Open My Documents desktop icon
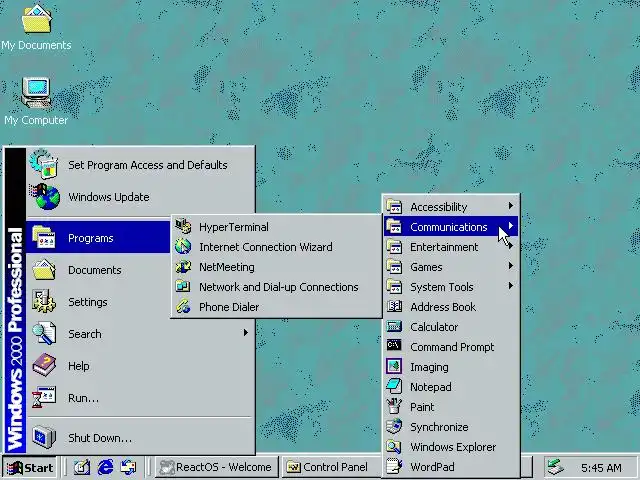The image size is (640, 480). coord(36,27)
